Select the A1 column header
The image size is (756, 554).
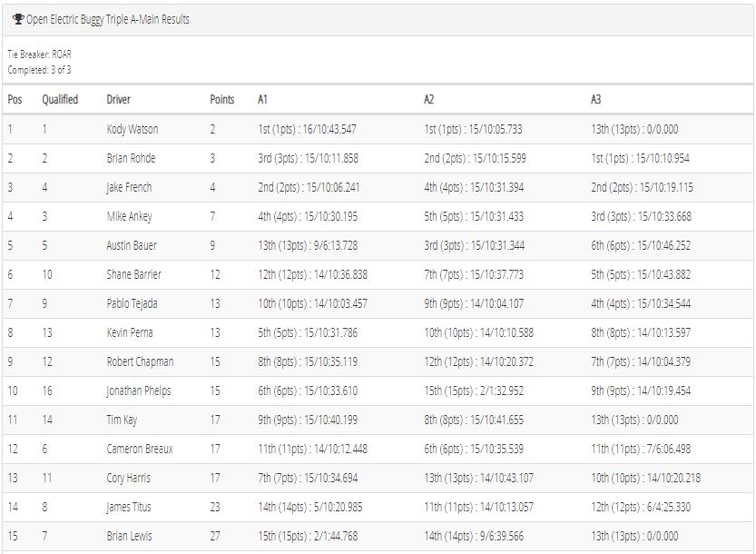[262, 99]
